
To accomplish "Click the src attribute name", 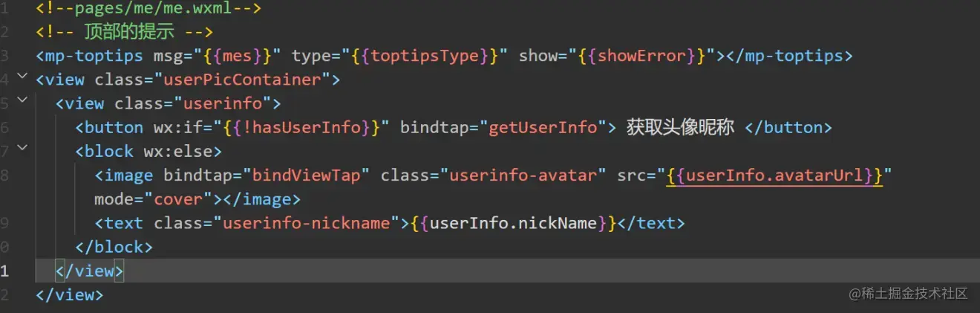I will [632, 175].
